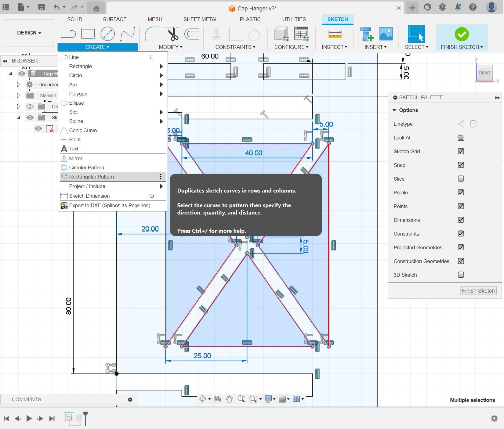Open the CONSTRAINTS dropdown menu

[x=235, y=47]
